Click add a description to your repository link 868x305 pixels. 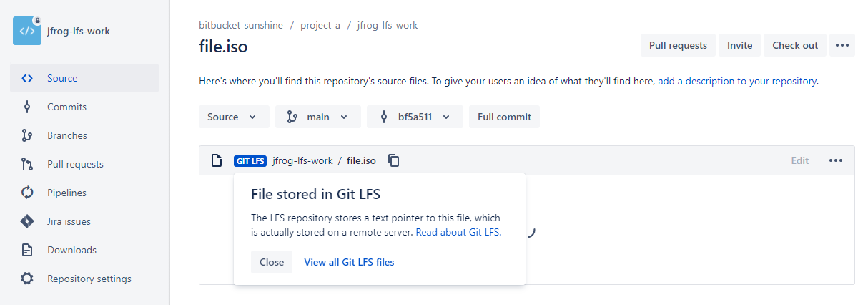tap(737, 81)
